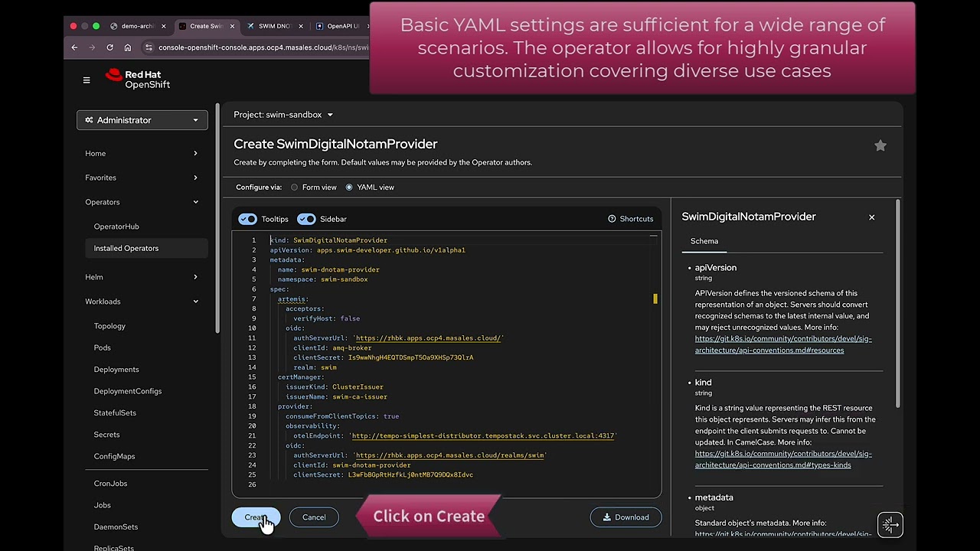Viewport: 980px width, 551px height.
Task: Switch to the SWIM DNO browser tab
Action: point(273,26)
